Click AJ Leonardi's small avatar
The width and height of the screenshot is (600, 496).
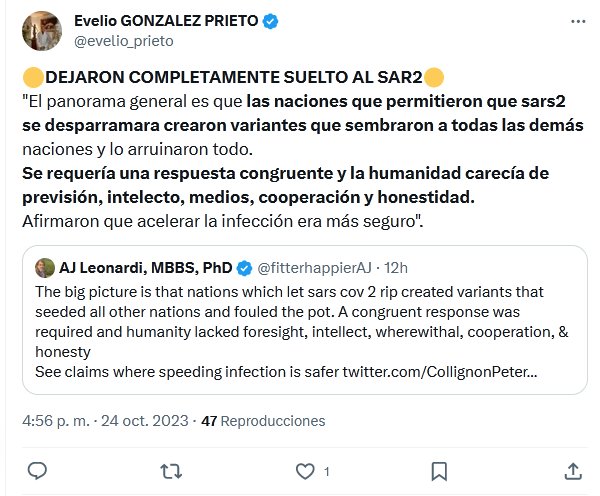pyautogui.click(x=44, y=268)
